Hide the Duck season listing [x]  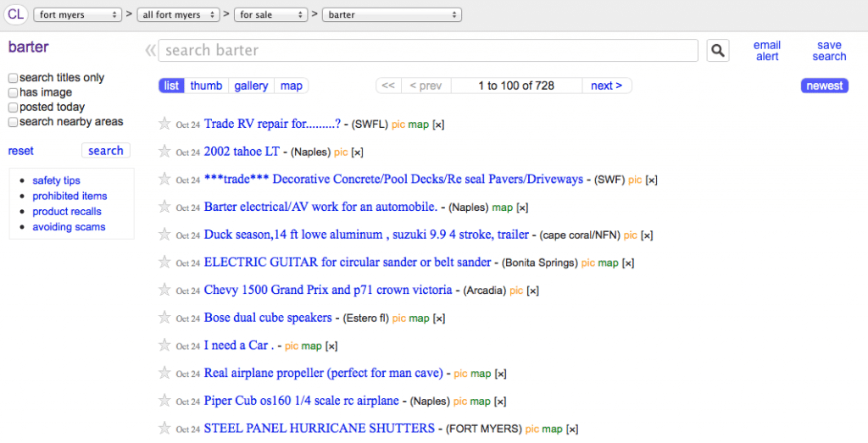click(x=647, y=235)
